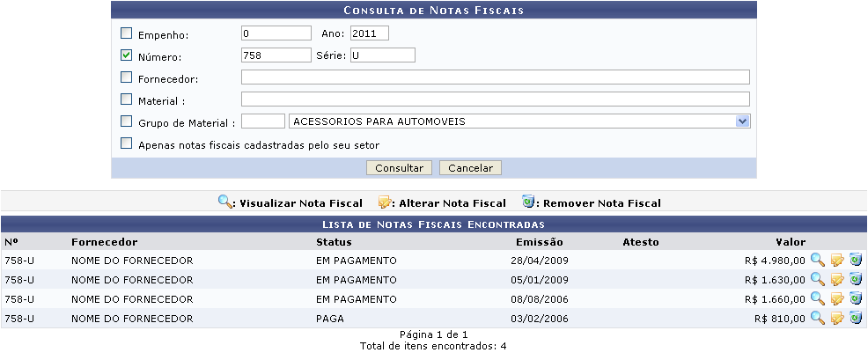The image size is (868, 360).
Task: Focus the Fornecedor text field
Action: pos(495,77)
